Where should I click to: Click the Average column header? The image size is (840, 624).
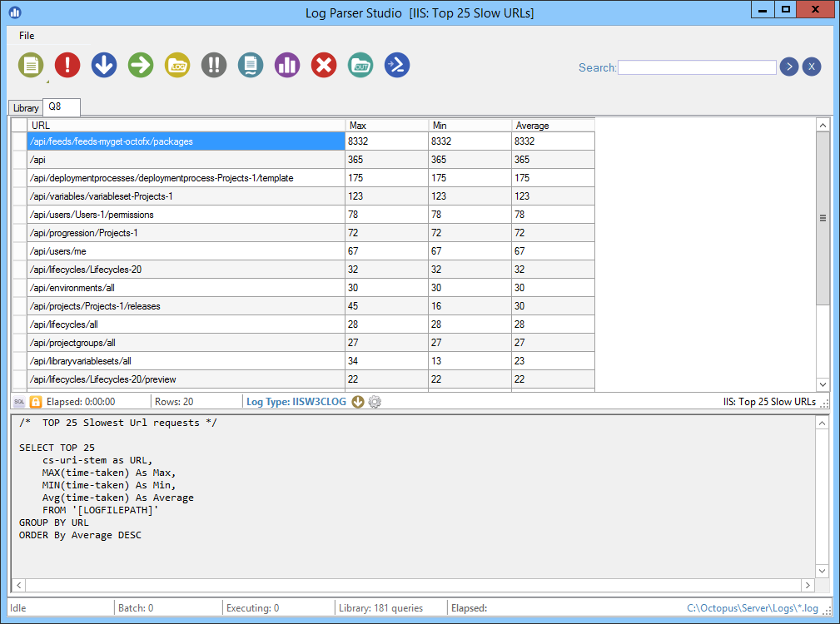tap(553, 126)
